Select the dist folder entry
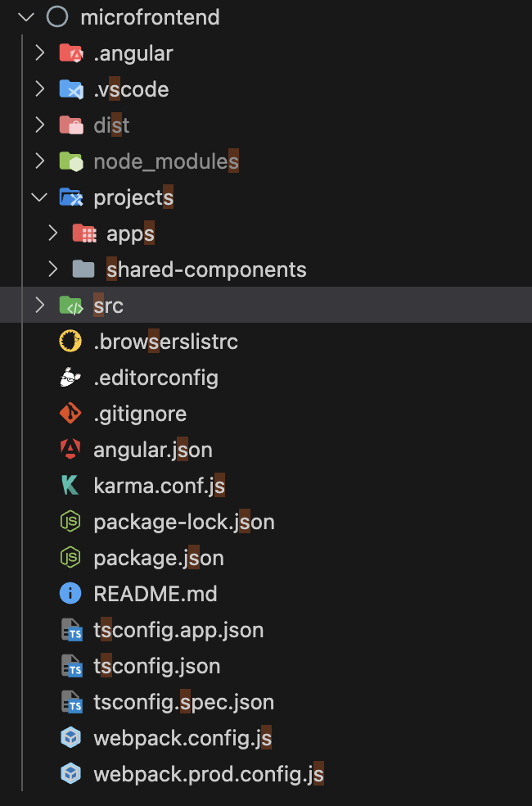This screenshot has width=532, height=806. [111, 125]
